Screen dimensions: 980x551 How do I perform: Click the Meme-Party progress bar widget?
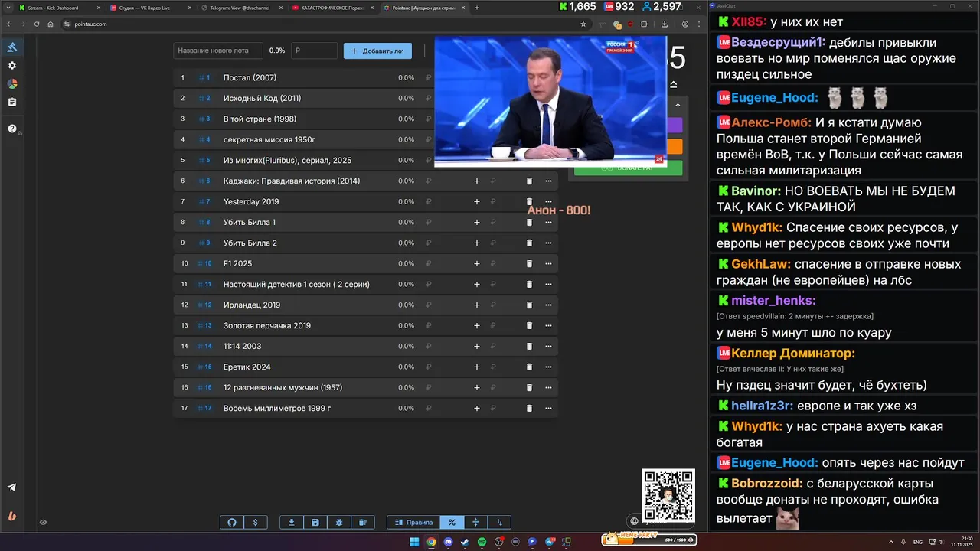pos(649,539)
